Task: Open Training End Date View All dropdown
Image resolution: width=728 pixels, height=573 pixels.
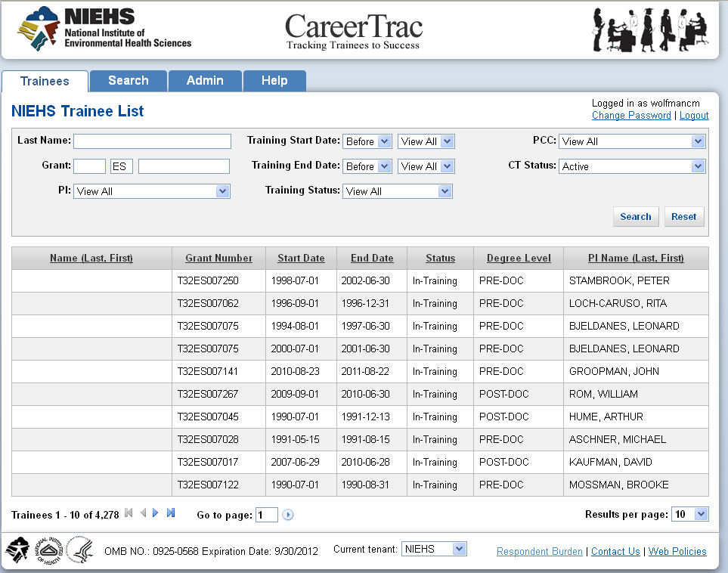Action: 426,166
